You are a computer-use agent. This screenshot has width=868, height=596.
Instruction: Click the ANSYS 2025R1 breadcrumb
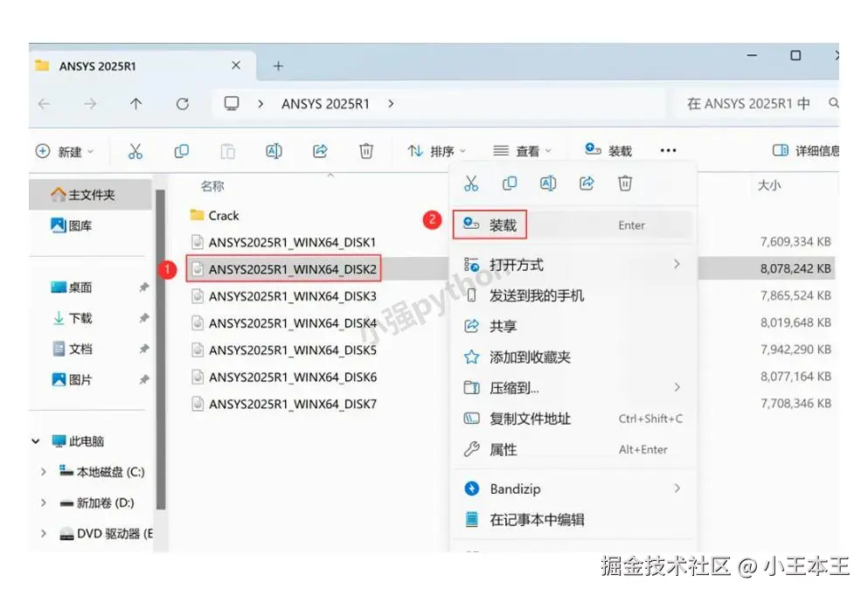[x=325, y=103]
